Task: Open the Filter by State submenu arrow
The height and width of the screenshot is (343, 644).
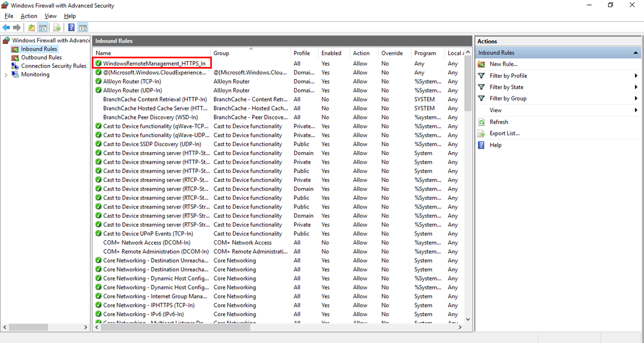Action: [x=636, y=87]
